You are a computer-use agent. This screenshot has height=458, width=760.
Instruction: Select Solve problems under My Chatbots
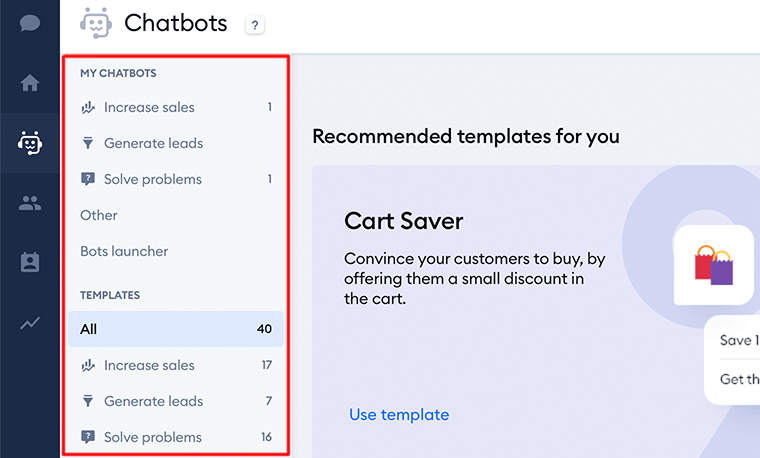pyautogui.click(x=152, y=179)
